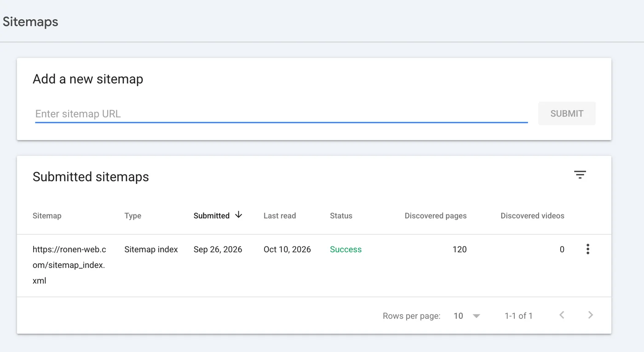
Task: Click the green Success status
Action: [346, 249]
